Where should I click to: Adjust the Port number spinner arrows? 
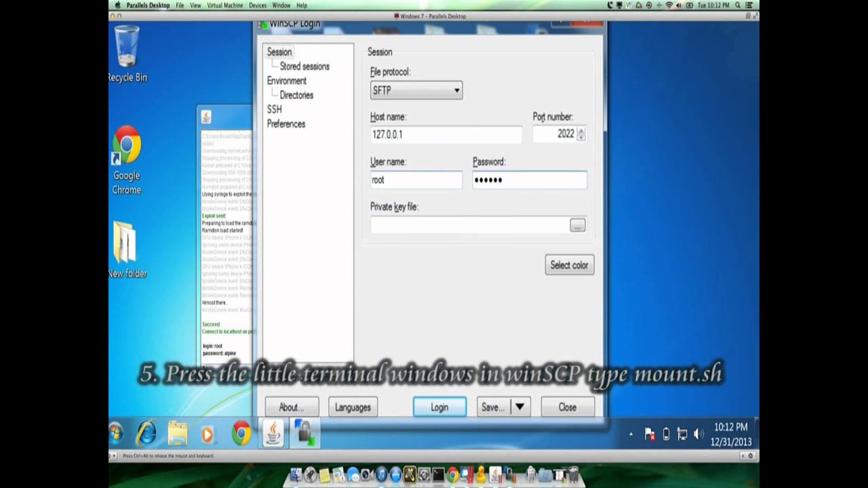(581, 134)
